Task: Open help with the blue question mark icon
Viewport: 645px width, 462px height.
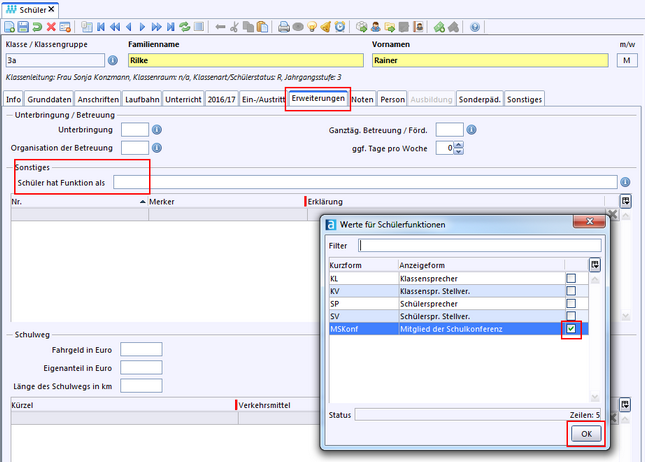Action: click(x=475, y=27)
